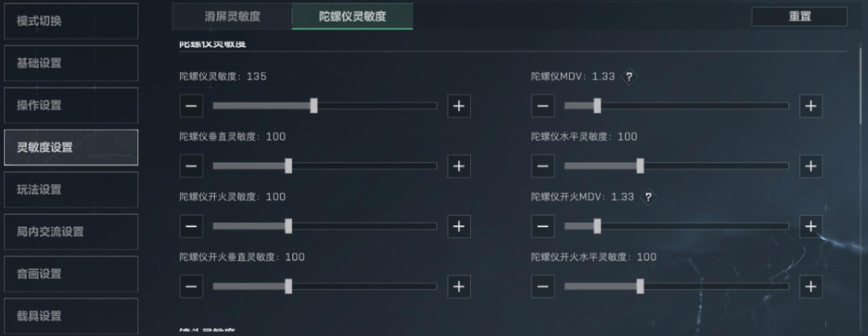Click the help icon beside 陀螺仪开火MDV
The height and width of the screenshot is (336, 868).
pos(648,197)
